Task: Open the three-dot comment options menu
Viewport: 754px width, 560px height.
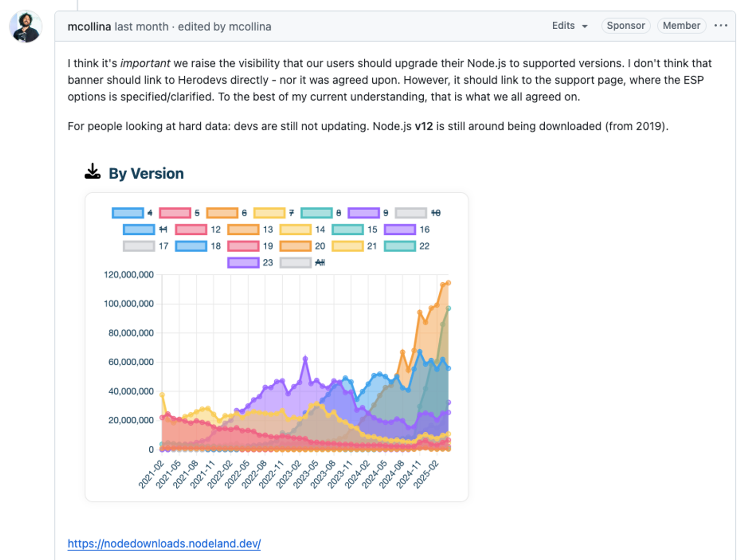Action: point(721,26)
